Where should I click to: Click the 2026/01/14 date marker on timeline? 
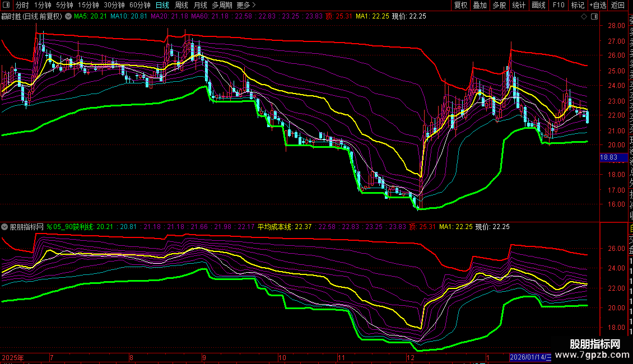coord(530,357)
